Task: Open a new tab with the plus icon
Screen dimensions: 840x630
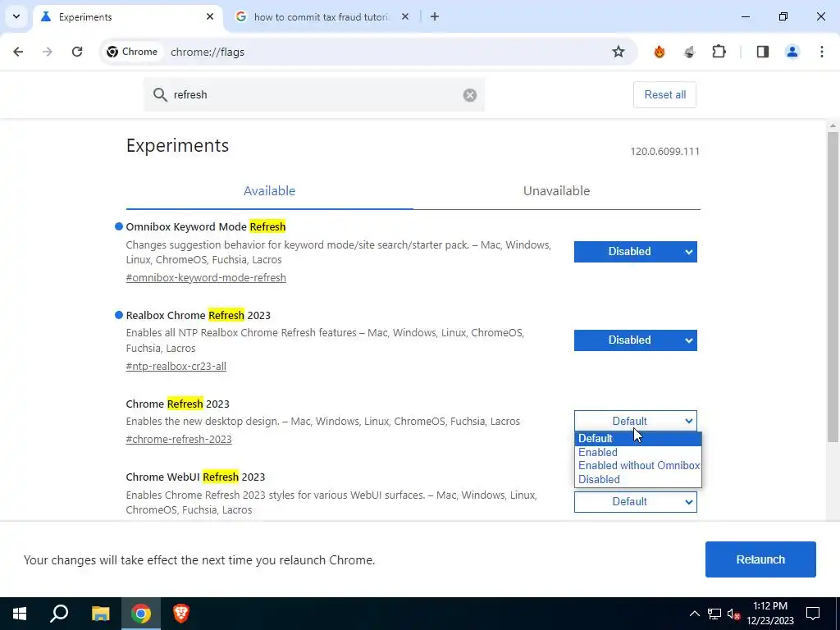Action: point(435,16)
